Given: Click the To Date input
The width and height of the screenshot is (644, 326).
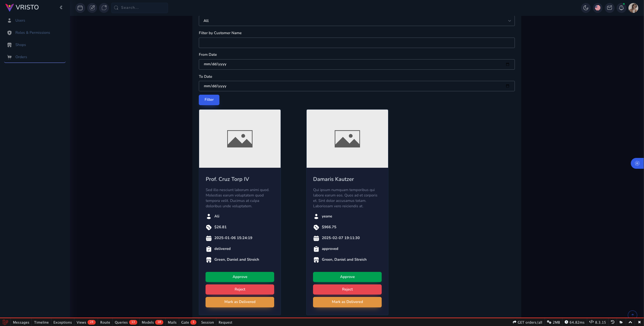Looking at the screenshot, I should (357, 86).
